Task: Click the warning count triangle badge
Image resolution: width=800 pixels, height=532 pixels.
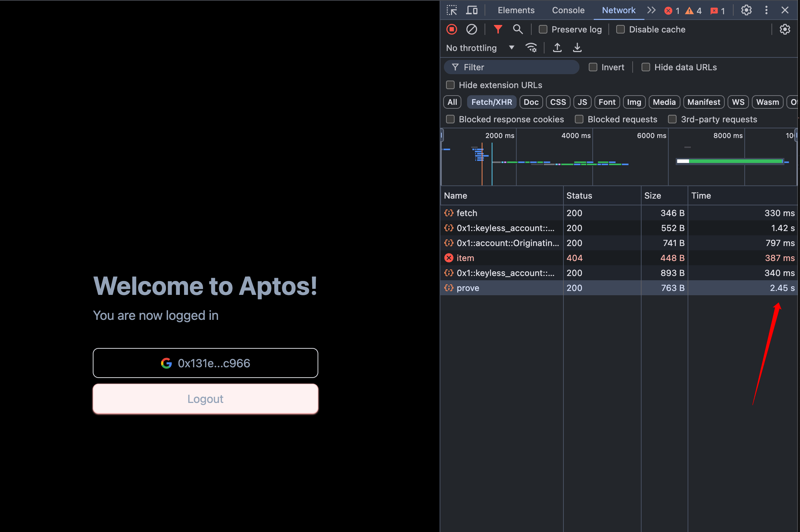Action: click(693, 11)
